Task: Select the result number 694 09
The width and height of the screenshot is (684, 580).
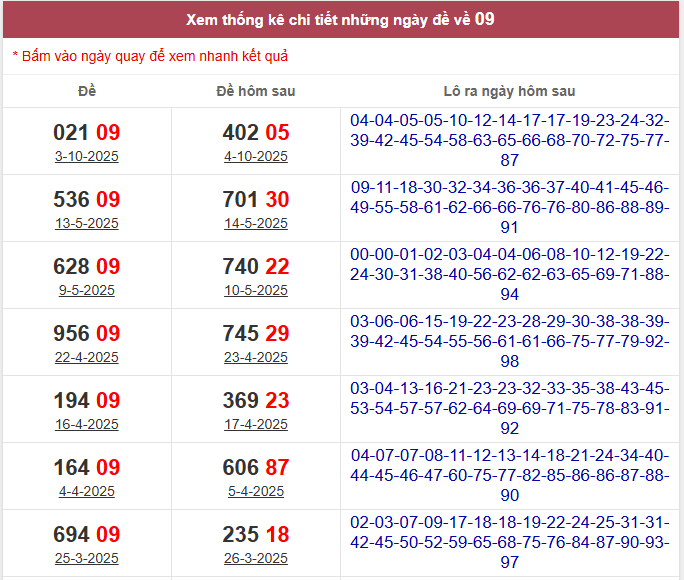Action: click(x=86, y=534)
